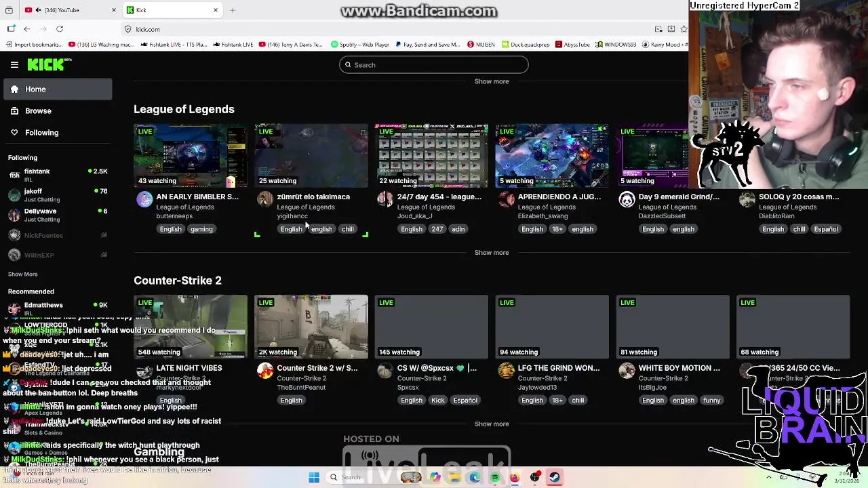Open Browse in the sidebar

pyautogui.click(x=58, y=111)
